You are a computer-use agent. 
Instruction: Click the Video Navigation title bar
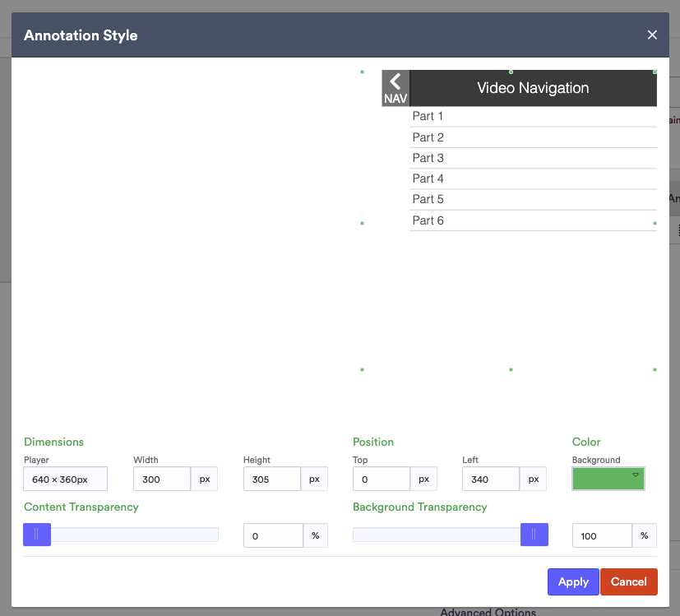pyautogui.click(x=533, y=88)
